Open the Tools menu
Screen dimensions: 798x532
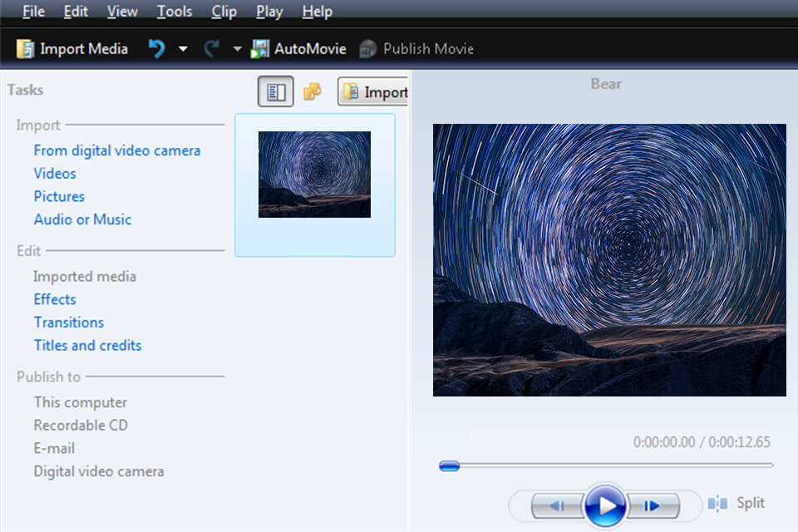tap(175, 11)
